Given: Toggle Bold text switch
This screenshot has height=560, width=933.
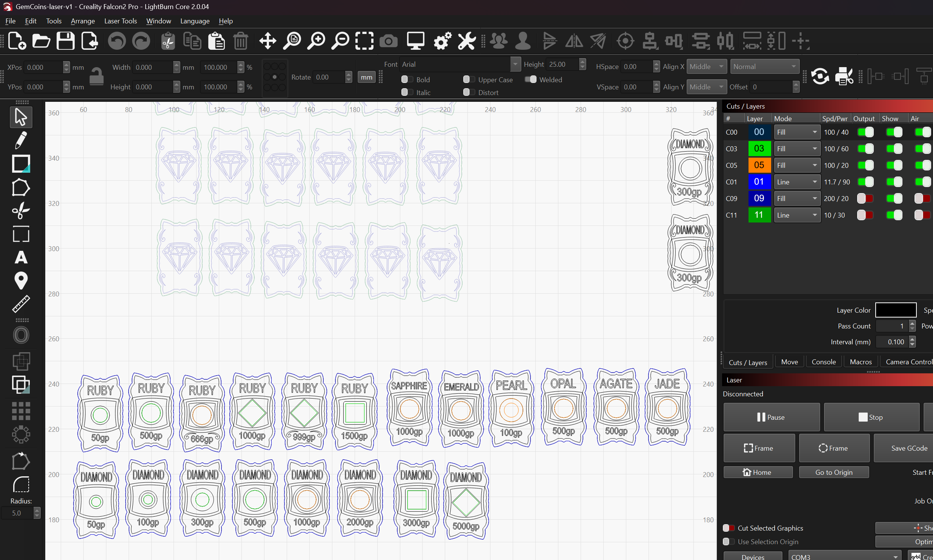Looking at the screenshot, I should 407,80.
